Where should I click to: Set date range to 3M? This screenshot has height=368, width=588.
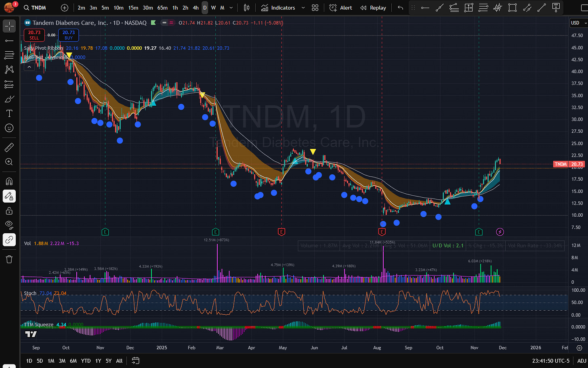point(62,361)
